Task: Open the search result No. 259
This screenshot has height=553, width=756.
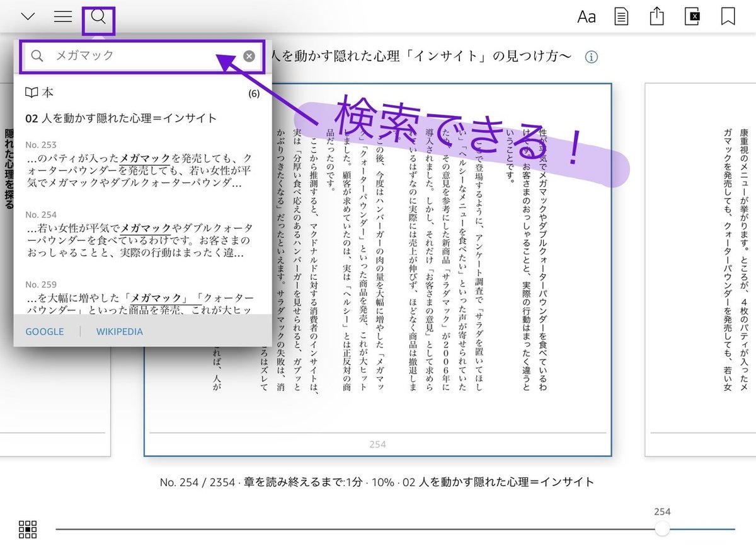Action: (140, 297)
